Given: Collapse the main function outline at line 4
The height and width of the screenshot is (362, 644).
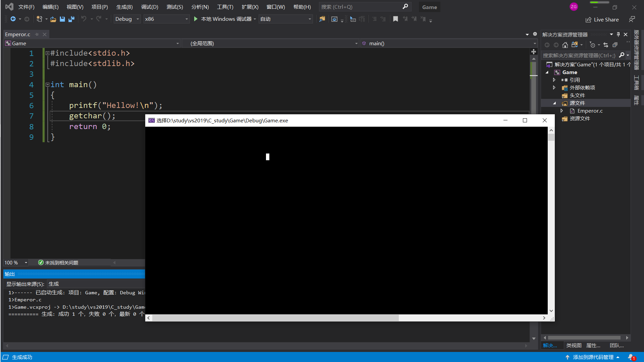Looking at the screenshot, I should click(48, 85).
